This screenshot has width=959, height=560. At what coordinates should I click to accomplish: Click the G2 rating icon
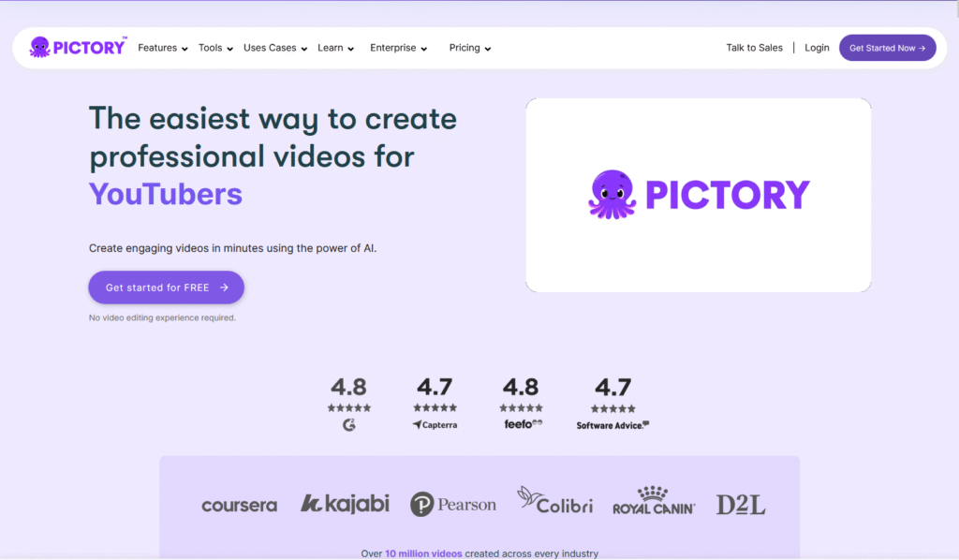click(349, 423)
